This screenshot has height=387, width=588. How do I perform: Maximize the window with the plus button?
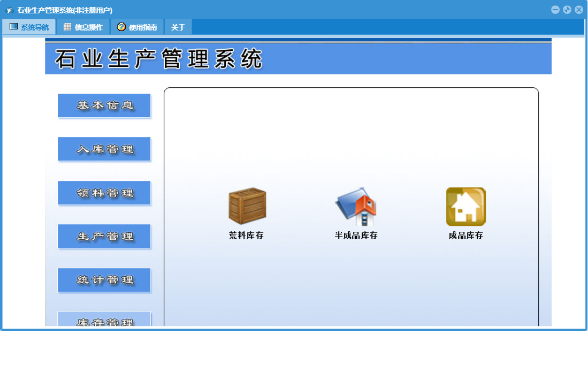coord(567,10)
